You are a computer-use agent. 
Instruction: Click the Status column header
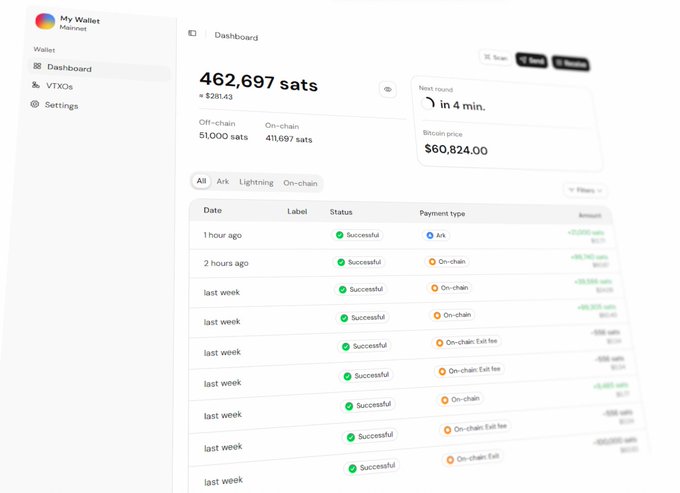point(341,212)
